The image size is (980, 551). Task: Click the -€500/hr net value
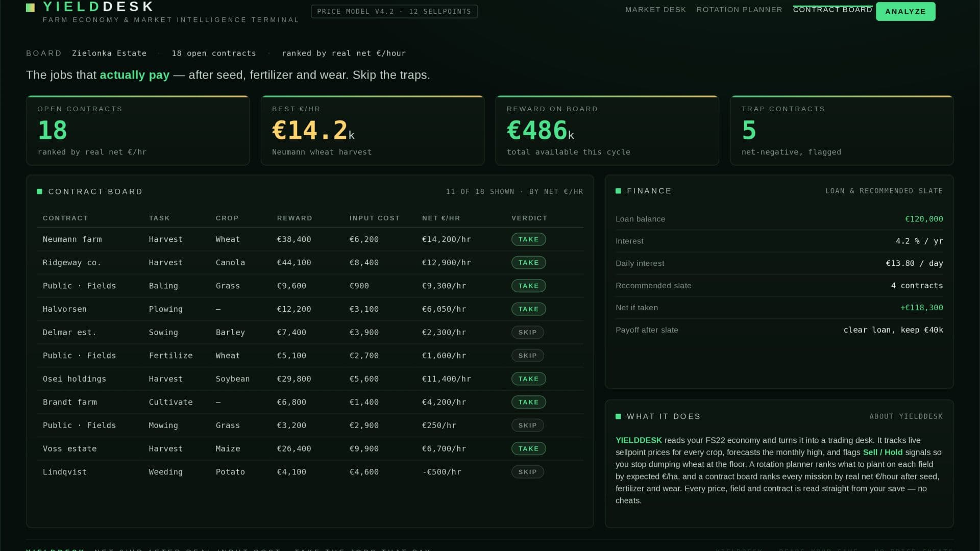click(x=442, y=472)
